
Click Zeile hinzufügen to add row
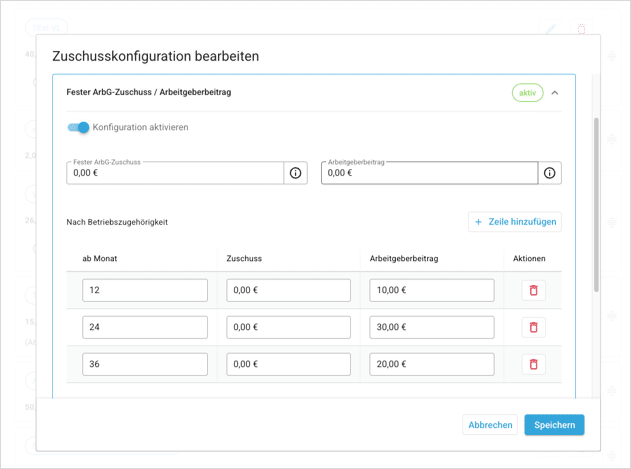pos(515,222)
